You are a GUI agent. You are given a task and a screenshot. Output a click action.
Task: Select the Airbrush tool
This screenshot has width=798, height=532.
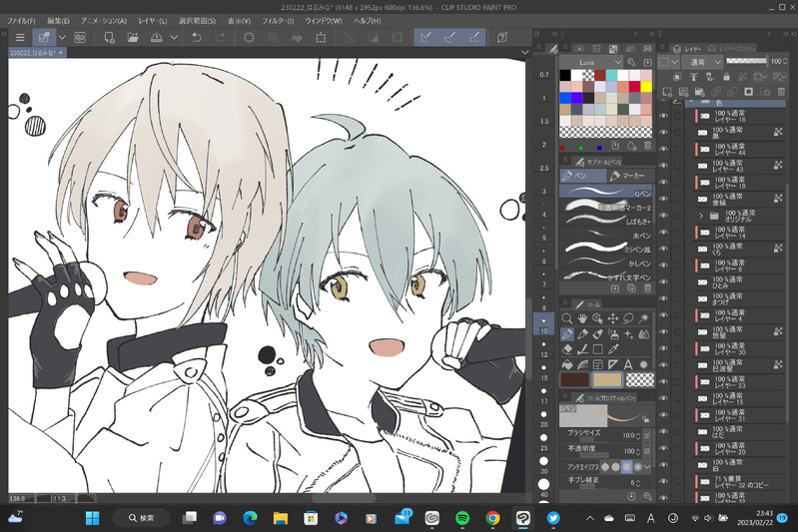pos(613,334)
